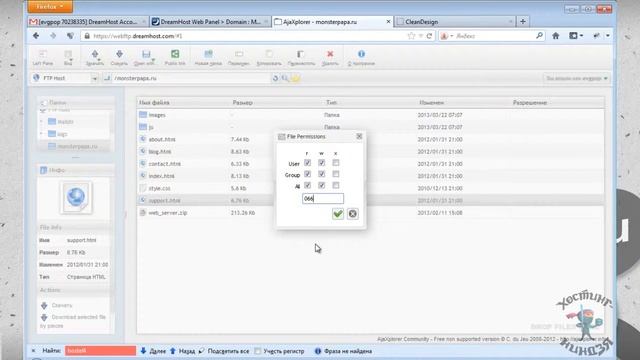Click the Download selected file action icon

pos(44,317)
